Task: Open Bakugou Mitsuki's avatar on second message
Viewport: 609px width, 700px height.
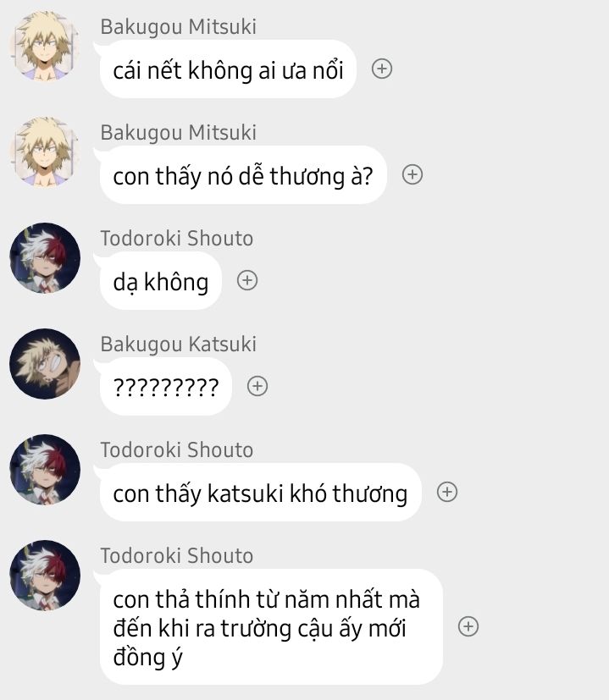Action: [x=45, y=152]
